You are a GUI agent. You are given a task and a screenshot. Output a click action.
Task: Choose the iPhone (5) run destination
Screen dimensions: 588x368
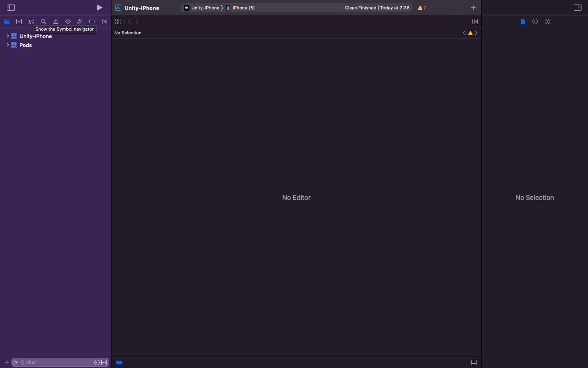pyautogui.click(x=241, y=8)
